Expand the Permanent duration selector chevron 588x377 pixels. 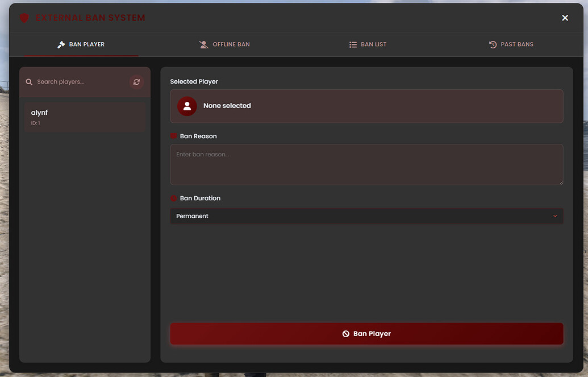point(556,216)
